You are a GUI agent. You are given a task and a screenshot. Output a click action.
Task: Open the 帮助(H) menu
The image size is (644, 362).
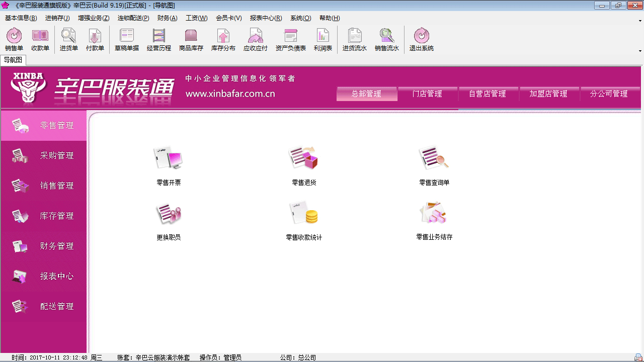point(330,18)
